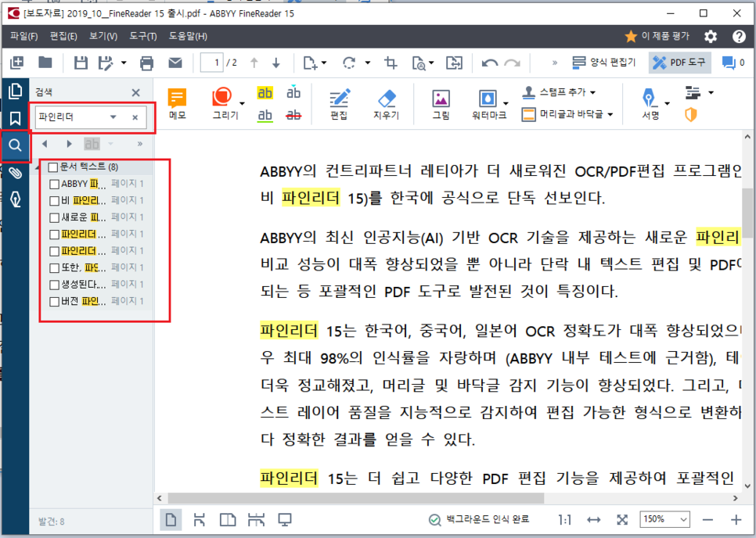This screenshot has height=538, width=756.
Task: Open Attachments paperclip panel
Action: (16, 173)
